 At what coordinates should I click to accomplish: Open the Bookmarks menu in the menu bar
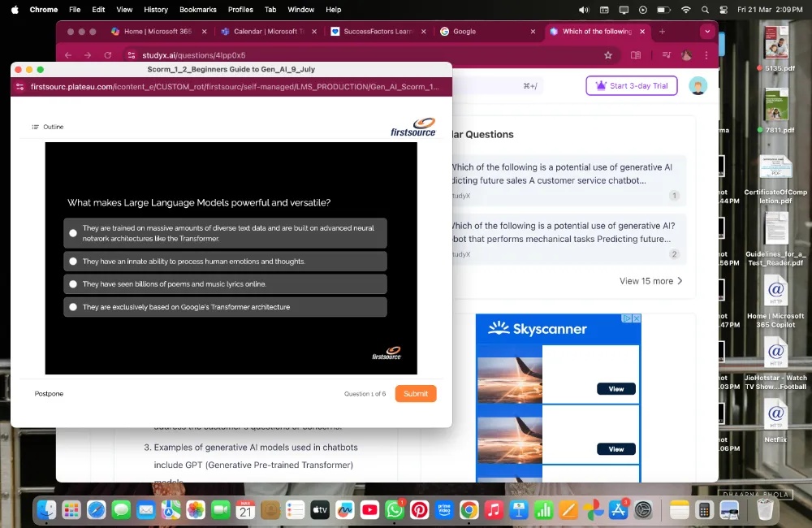point(197,10)
